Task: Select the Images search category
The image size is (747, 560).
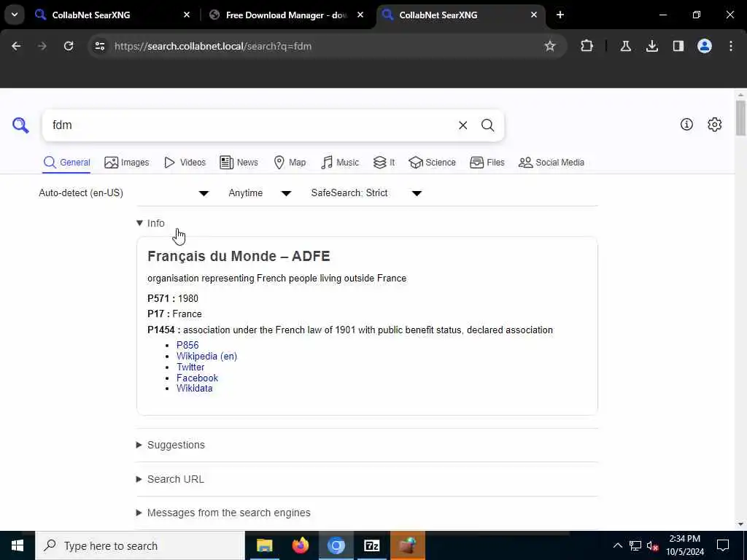Action: 126,163
